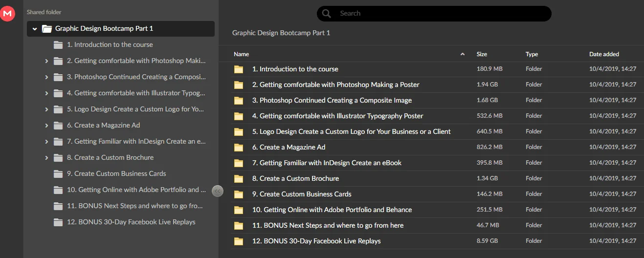The width and height of the screenshot is (644, 258).
Task: Select tree item 4. Getting comfortable with Illustrator
Action: click(x=136, y=93)
